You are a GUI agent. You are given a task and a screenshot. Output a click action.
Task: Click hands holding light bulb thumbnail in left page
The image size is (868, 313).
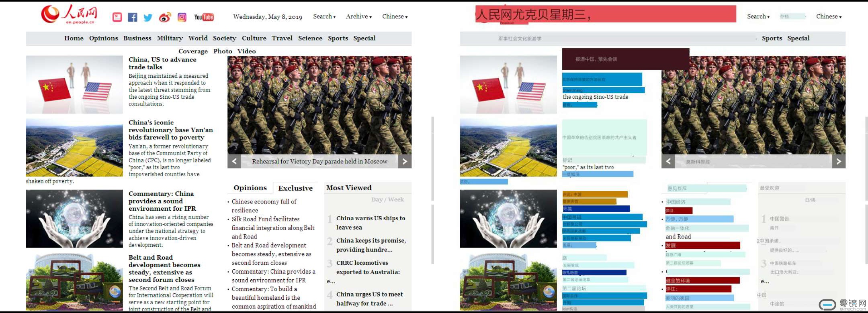[x=74, y=219]
